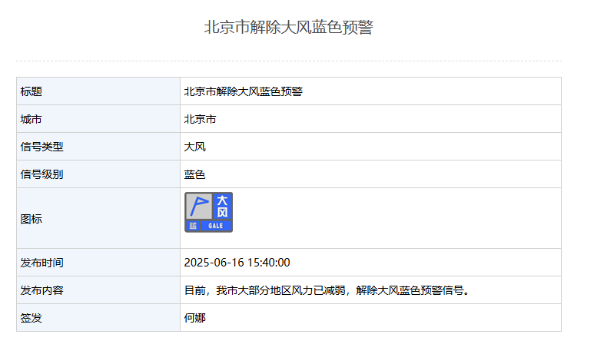Click the warning content text about 风力已减弱

coord(326,290)
